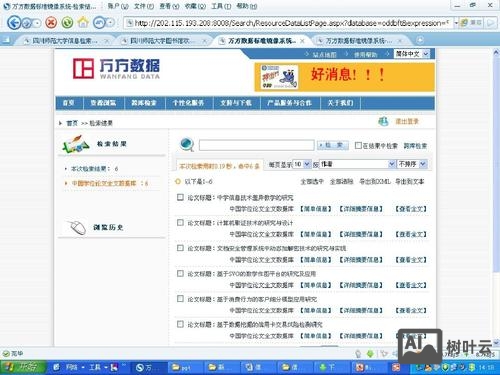Check the 在结果中检索 checkbox
The width and height of the screenshot is (500, 375).
click(358, 145)
